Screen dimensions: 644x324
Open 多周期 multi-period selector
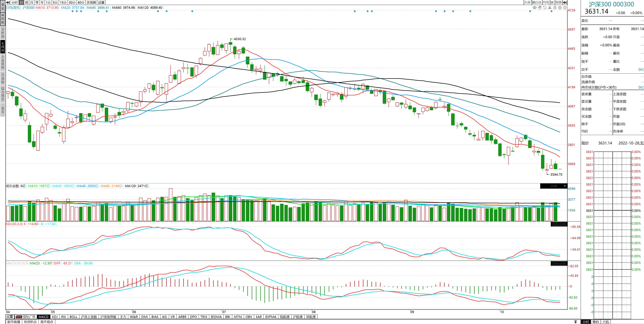click(91, 2)
